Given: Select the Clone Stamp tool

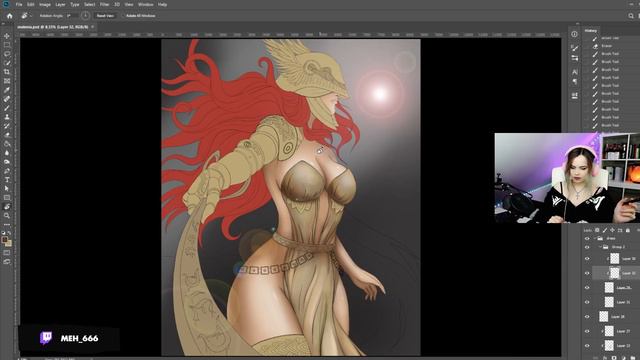Looking at the screenshot, I should coord(7,117).
